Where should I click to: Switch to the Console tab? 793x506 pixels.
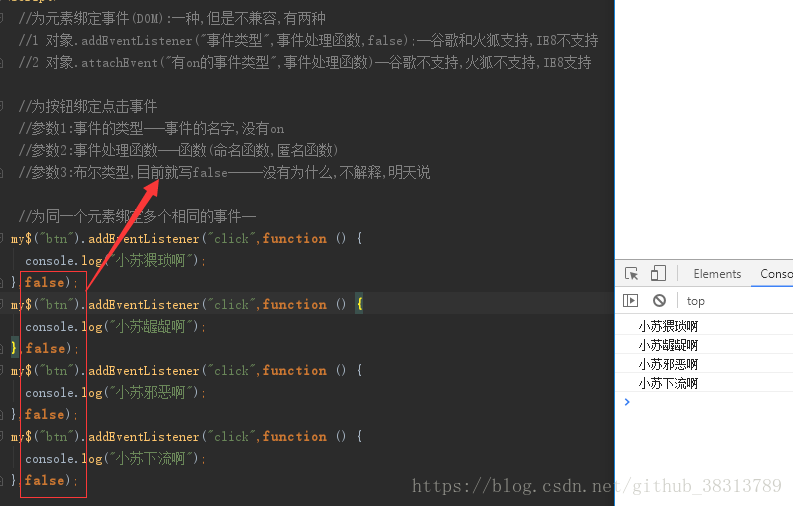(x=776, y=274)
